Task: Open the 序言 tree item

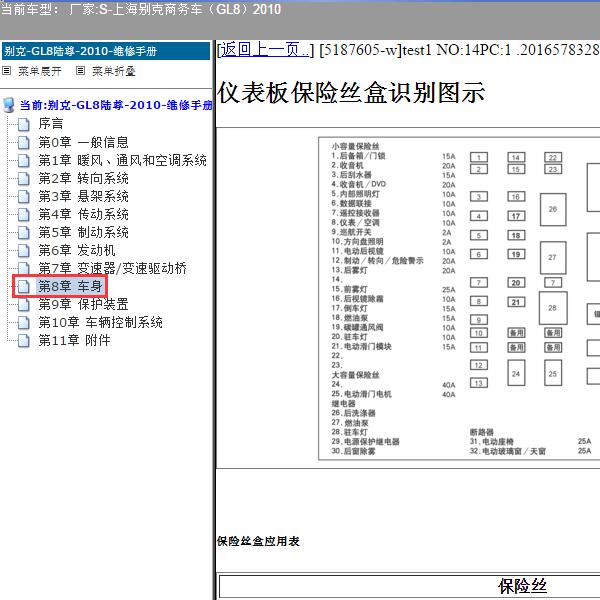Action: (51, 124)
